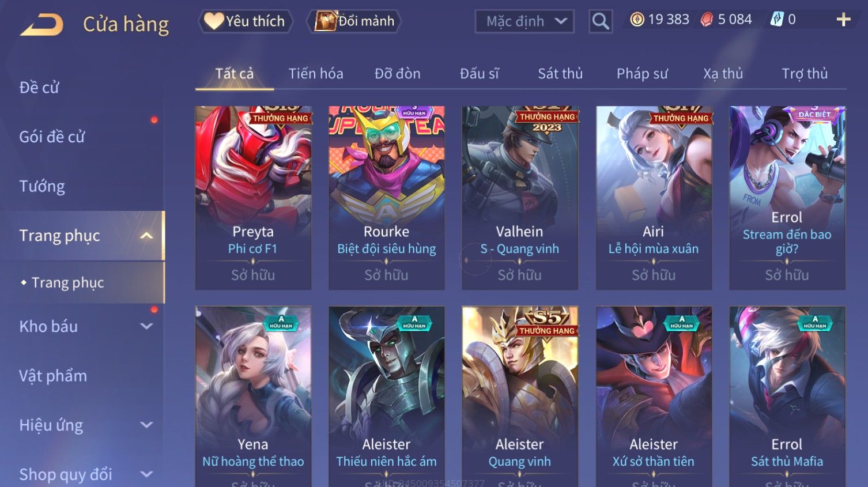Select the Preyta Phi cơ F1 skin
The width and height of the screenshot is (868, 487).
[253, 198]
